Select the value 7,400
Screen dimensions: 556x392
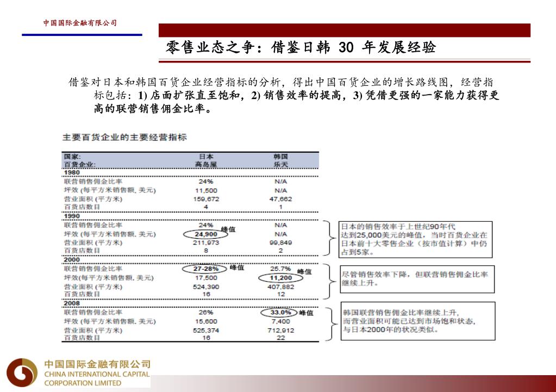pyautogui.click(x=280, y=321)
